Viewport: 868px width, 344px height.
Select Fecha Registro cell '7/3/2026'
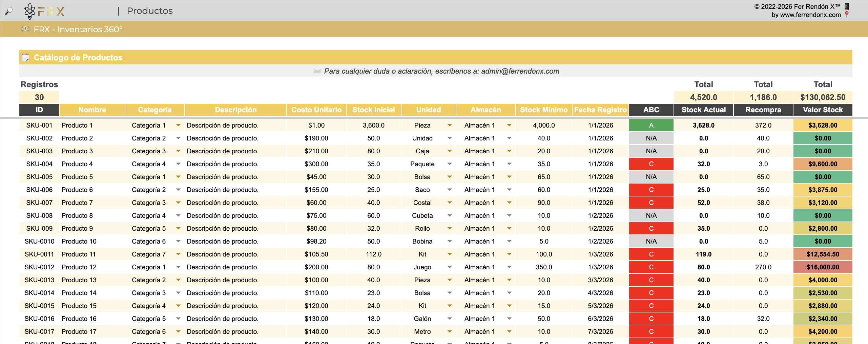pos(600,331)
